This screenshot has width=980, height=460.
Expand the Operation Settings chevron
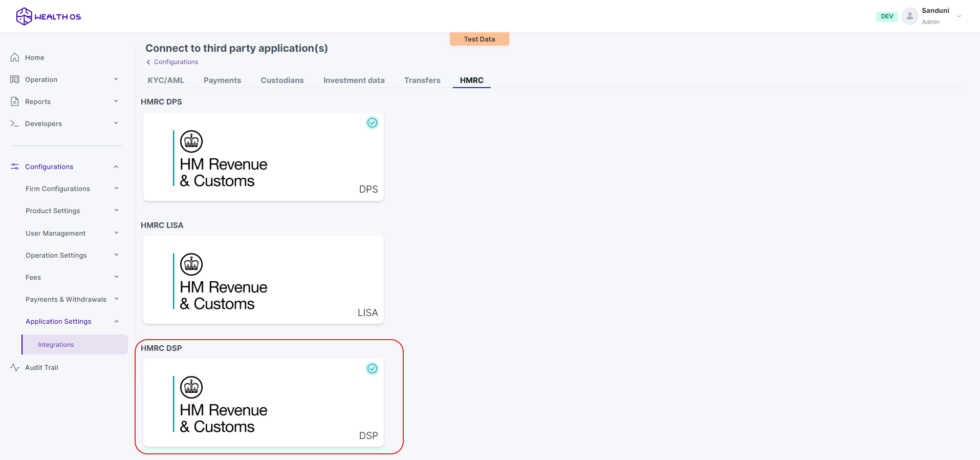click(x=116, y=255)
